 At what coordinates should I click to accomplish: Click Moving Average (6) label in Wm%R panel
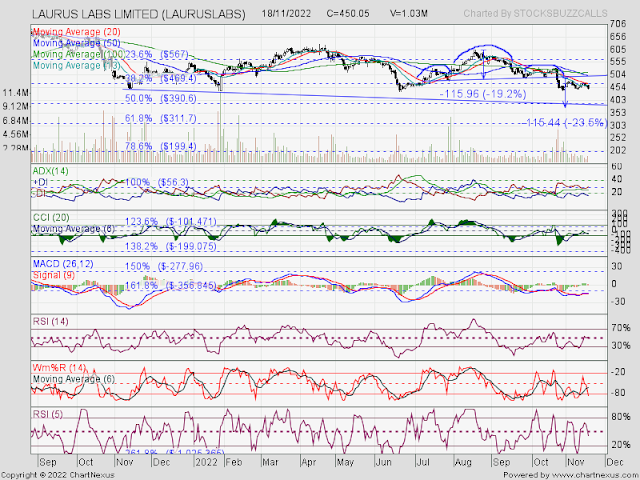pos(73,379)
